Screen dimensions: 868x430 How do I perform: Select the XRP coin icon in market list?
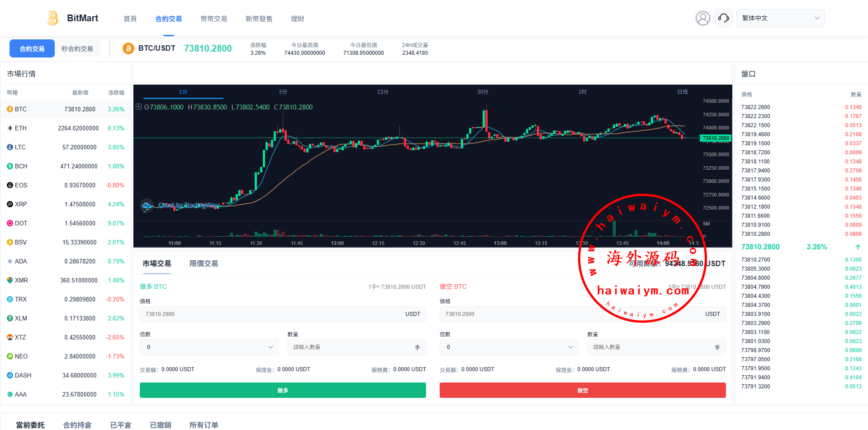click(x=10, y=204)
